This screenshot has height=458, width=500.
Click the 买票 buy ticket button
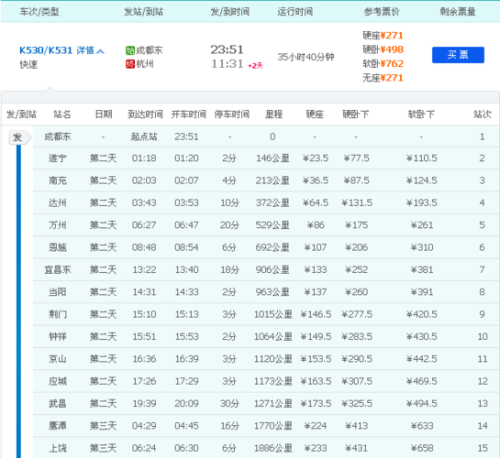(458, 55)
